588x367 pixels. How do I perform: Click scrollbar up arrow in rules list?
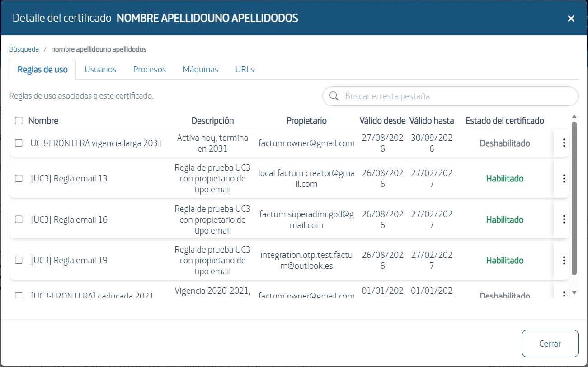pos(574,116)
